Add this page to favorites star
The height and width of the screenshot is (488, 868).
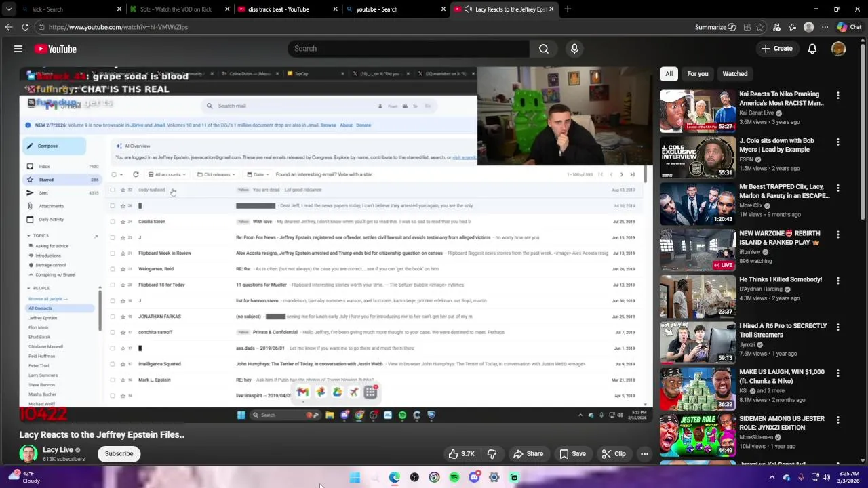click(760, 27)
